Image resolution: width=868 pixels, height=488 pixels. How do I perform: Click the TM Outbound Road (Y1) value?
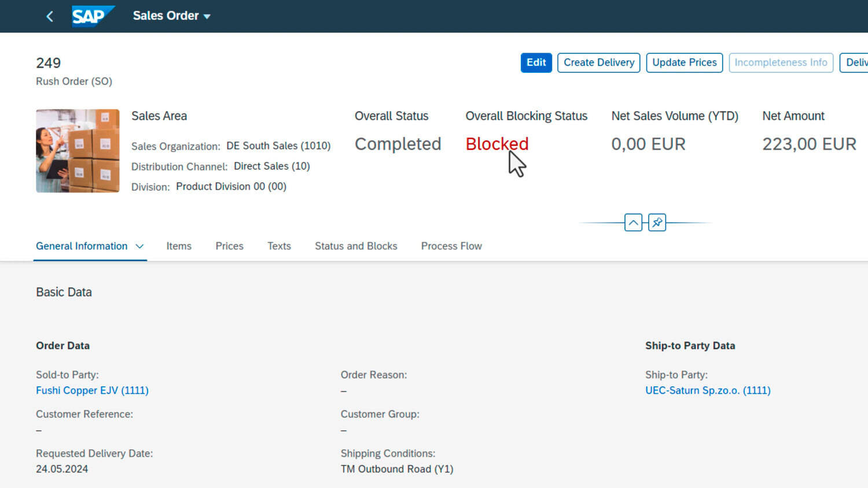click(397, 469)
